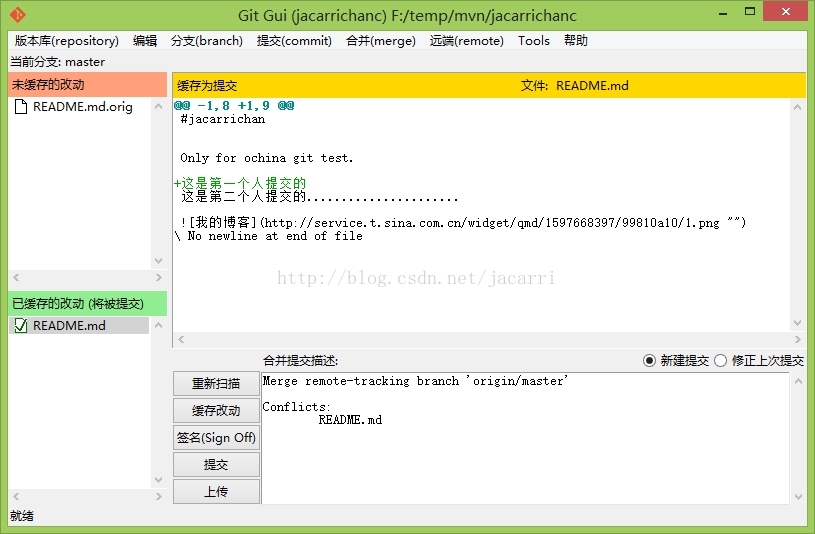This screenshot has width=815, height=534.
Task: Click the 签名(Sign Off) button
Action: click(216, 438)
